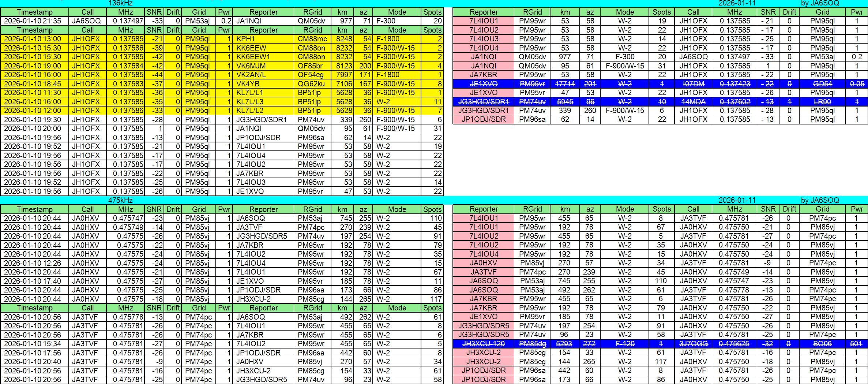Click the GD54 grid cell
This screenshot has height=384, width=868.
pyautogui.click(x=822, y=84)
